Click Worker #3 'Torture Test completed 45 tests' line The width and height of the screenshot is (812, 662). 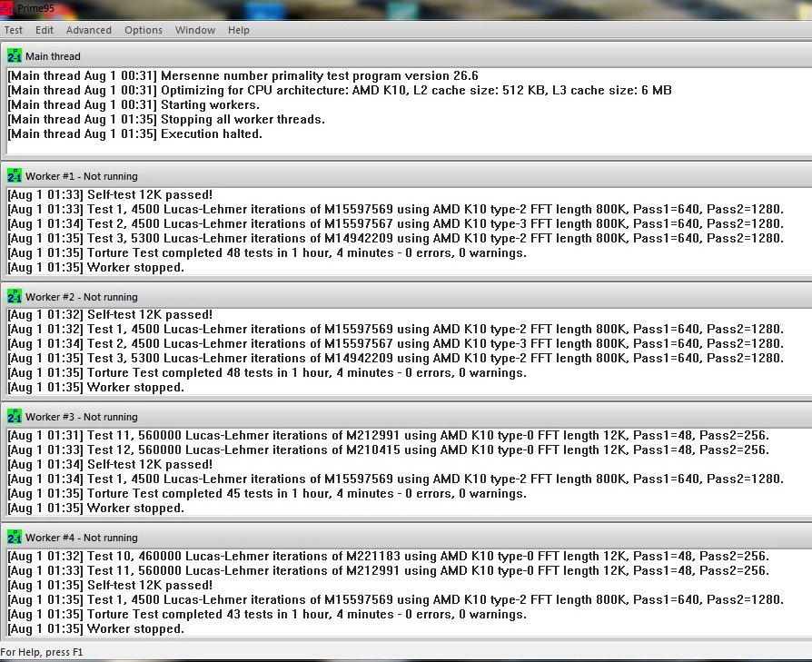click(x=267, y=493)
